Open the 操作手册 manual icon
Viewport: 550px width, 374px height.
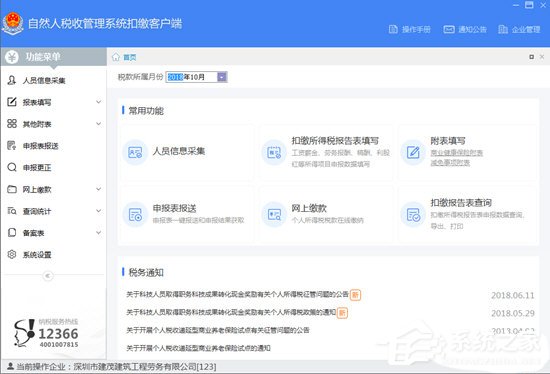(x=393, y=29)
